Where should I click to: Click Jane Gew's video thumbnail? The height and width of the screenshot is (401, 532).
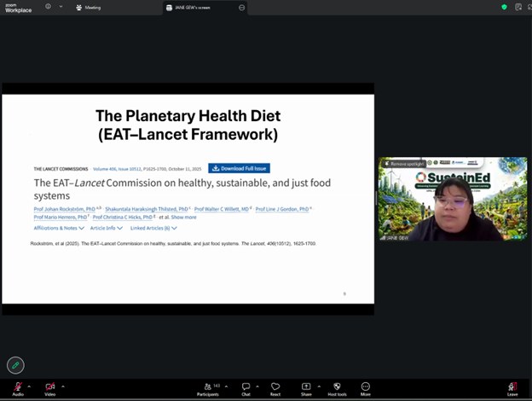click(x=453, y=205)
